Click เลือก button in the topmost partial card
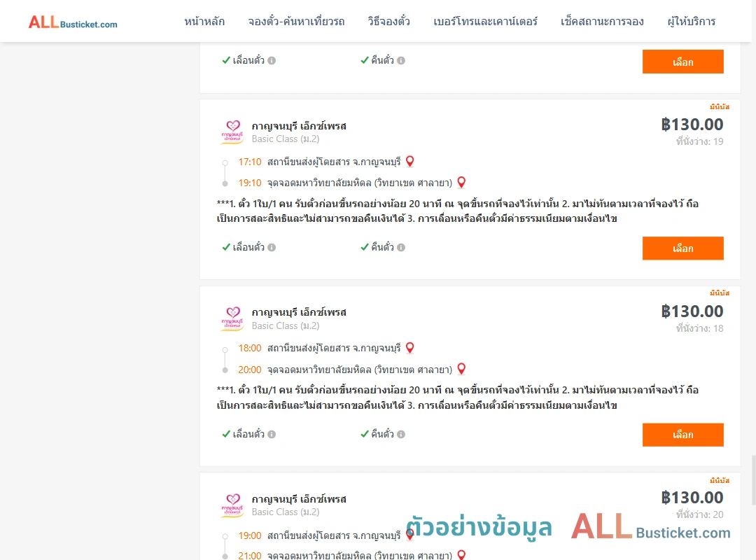 [x=682, y=62]
